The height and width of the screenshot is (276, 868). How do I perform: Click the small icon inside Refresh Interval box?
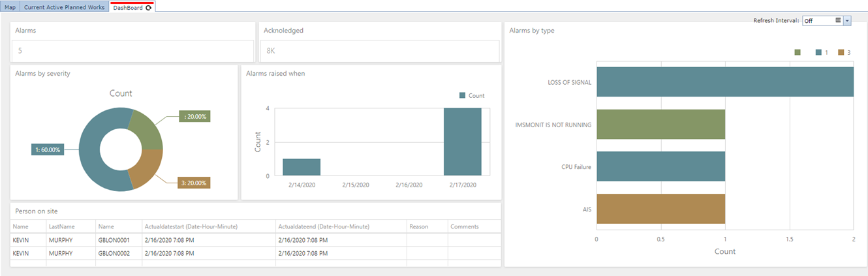tap(837, 21)
